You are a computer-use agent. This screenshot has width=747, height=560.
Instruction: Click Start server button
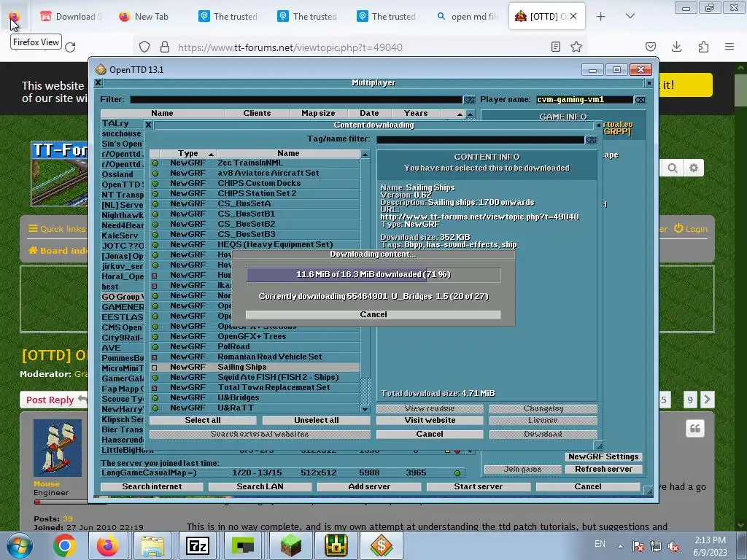[478, 486]
